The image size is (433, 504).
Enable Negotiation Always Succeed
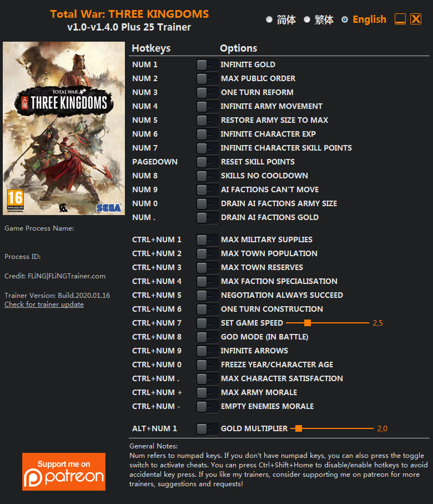207,295
